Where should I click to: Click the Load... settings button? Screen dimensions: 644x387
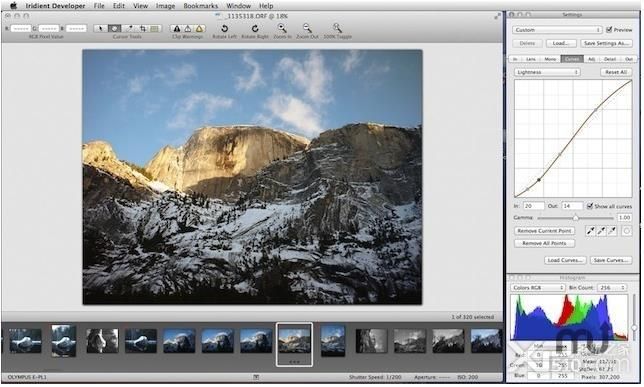point(560,43)
